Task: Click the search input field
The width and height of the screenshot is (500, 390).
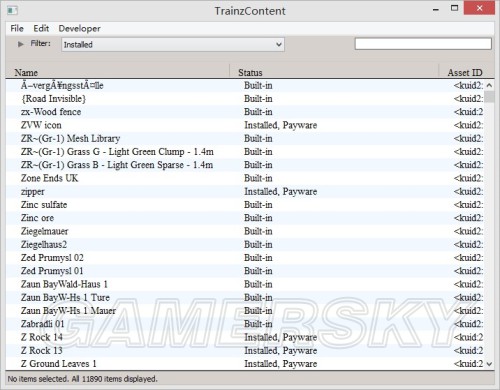Action: coord(423,44)
